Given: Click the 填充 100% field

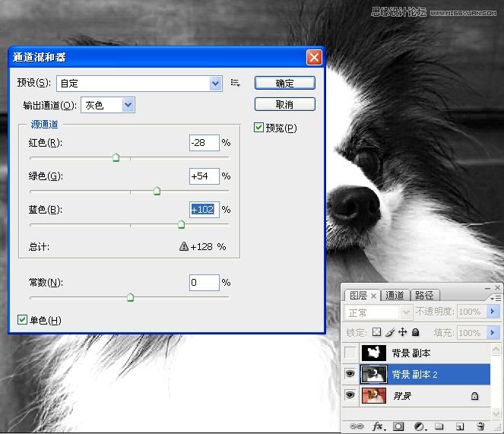Looking at the screenshot, I should point(472,332).
